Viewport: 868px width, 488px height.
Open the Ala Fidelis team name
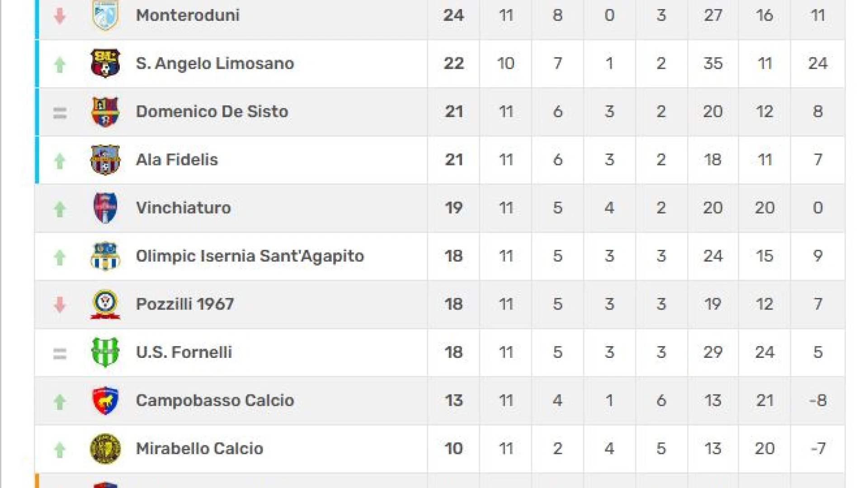point(177,160)
